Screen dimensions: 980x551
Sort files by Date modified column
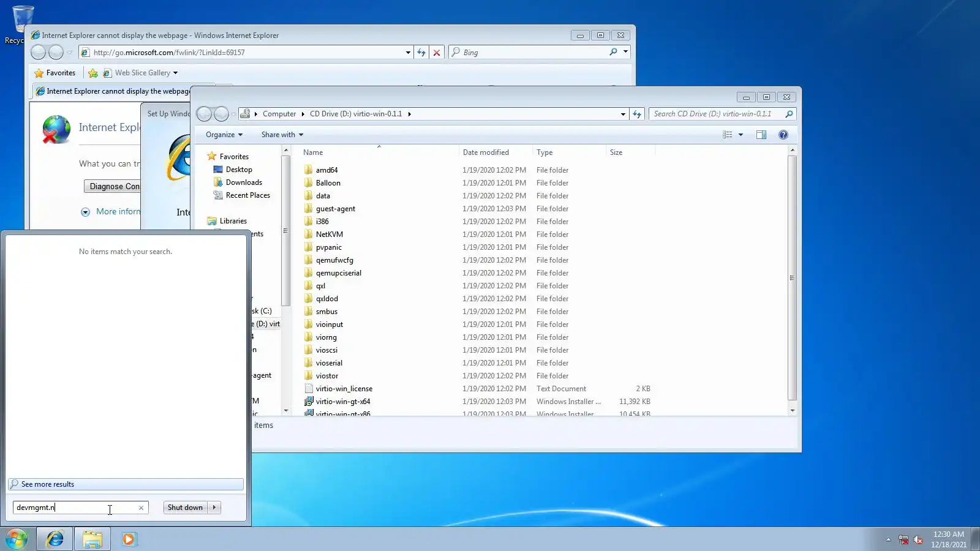point(496,152)
